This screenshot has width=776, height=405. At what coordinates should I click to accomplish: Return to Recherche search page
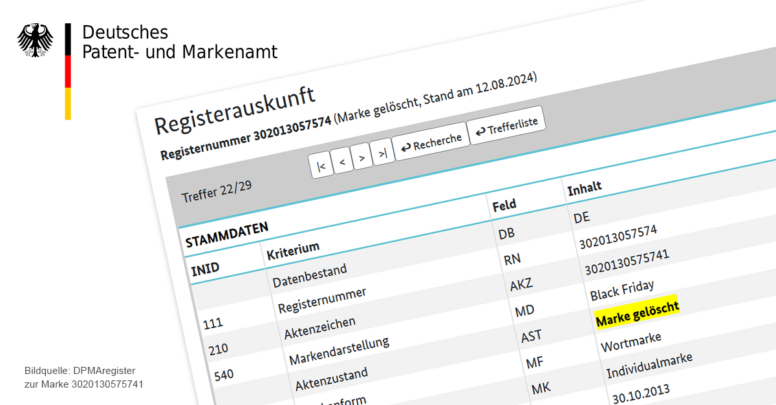coord(431,143)
